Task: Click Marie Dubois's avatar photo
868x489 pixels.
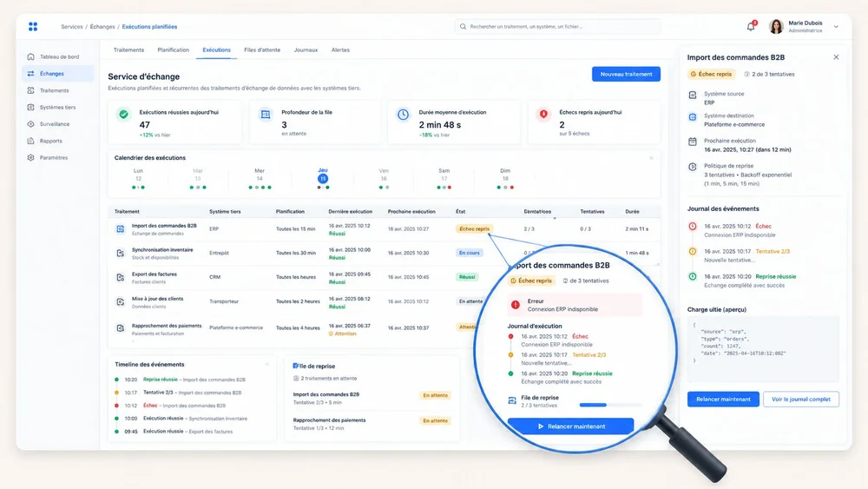Action: [776, 27]
